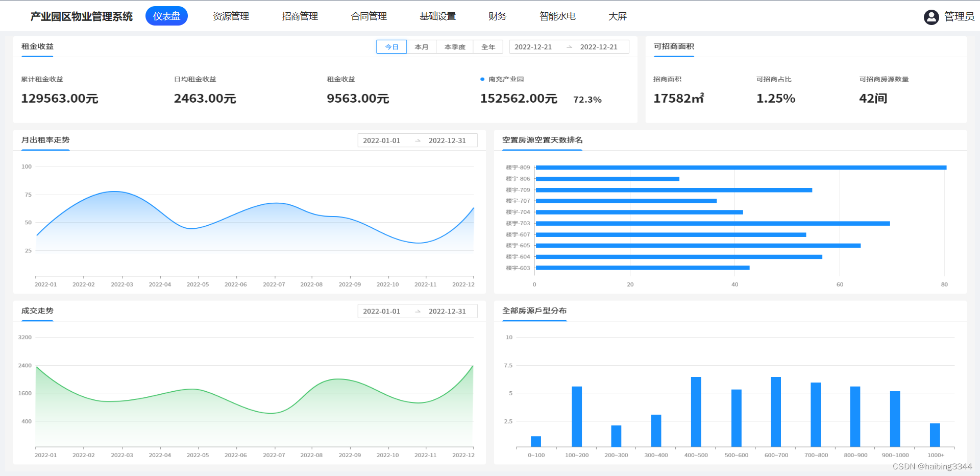Navigate to 智能水电 section
980x476 pixels.
coord(557,16)
